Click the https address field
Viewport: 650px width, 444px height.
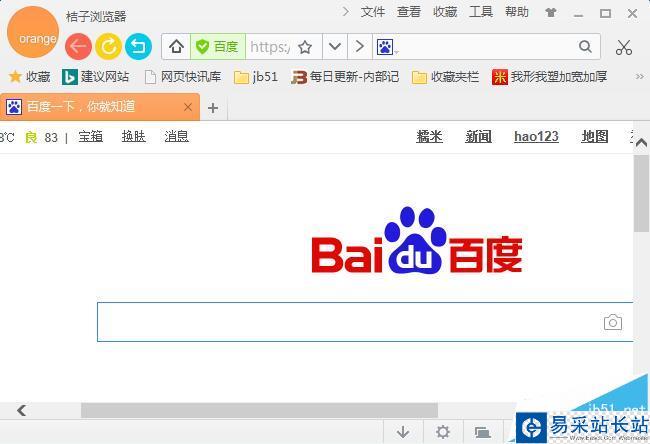[x=271, y=46]
